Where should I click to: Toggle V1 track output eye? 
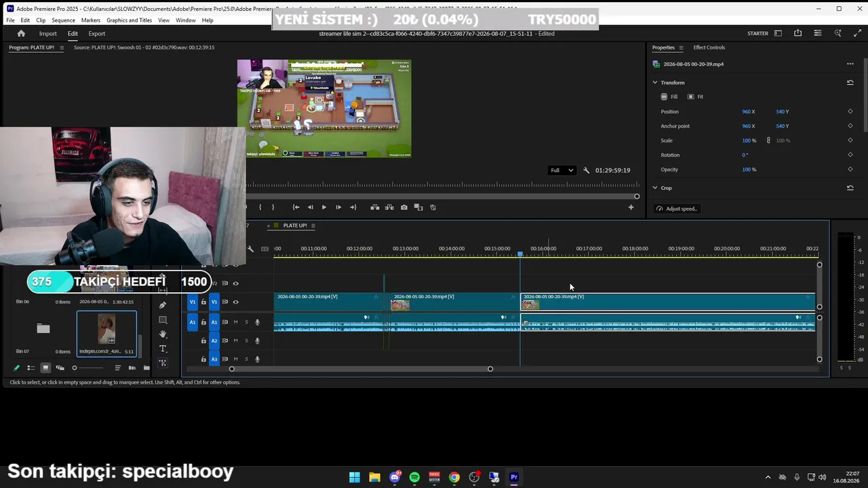[236, 302]
